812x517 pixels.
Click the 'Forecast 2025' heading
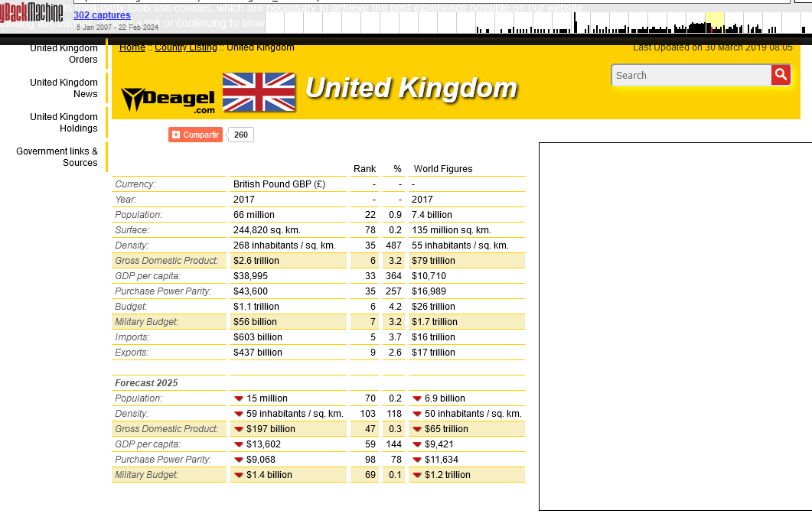pyautogui.click(x=146, y=383)
